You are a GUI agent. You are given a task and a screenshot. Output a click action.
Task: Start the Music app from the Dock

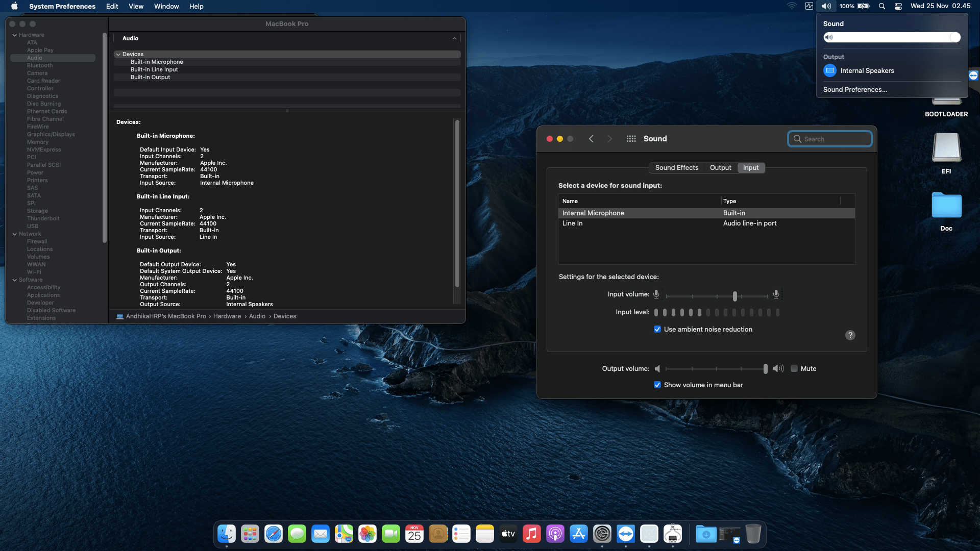click(x=532, y=534)
